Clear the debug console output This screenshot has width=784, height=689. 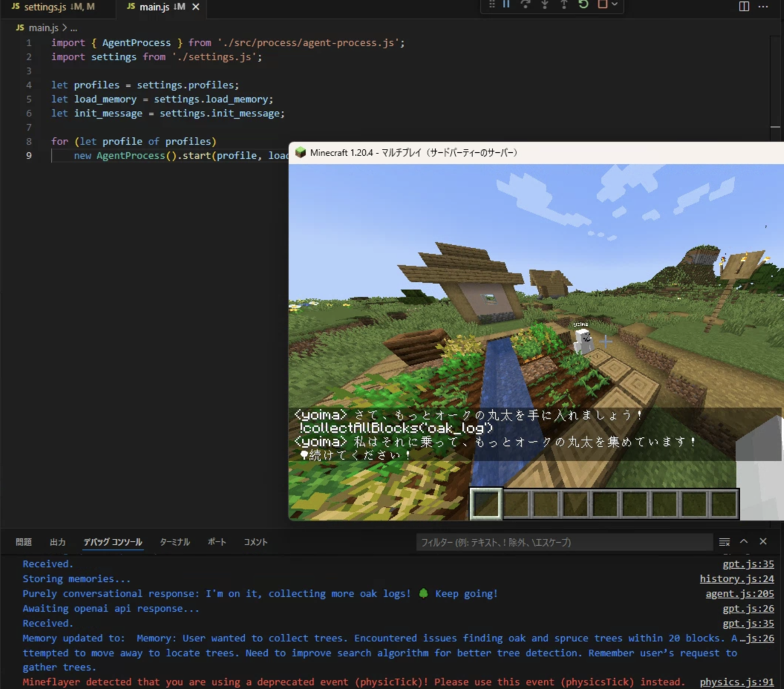[x=725, y=542]
